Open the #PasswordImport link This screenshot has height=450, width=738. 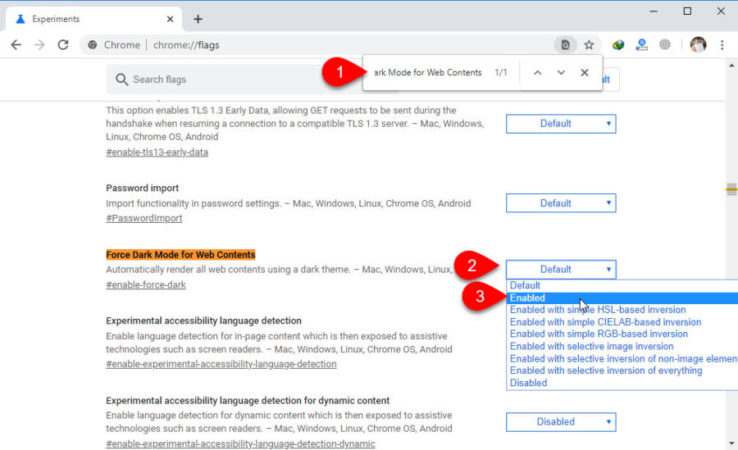pos(144,218)
